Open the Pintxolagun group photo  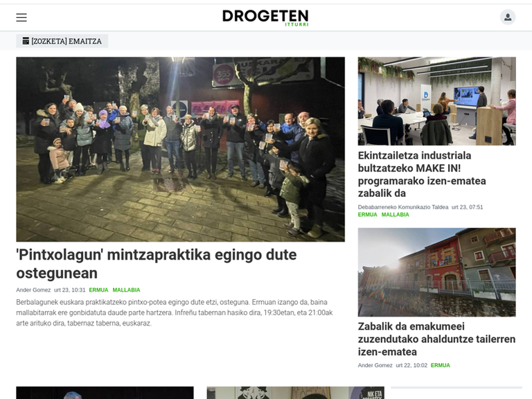[181, 150]
